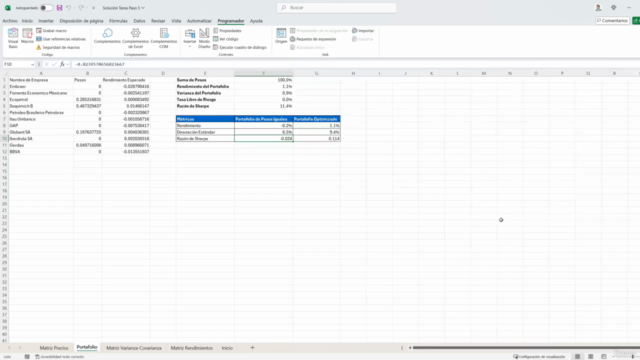Viewport: 640px width, 360px height.
Task: Open control Propiedades
Action: (x=227, y=31)
